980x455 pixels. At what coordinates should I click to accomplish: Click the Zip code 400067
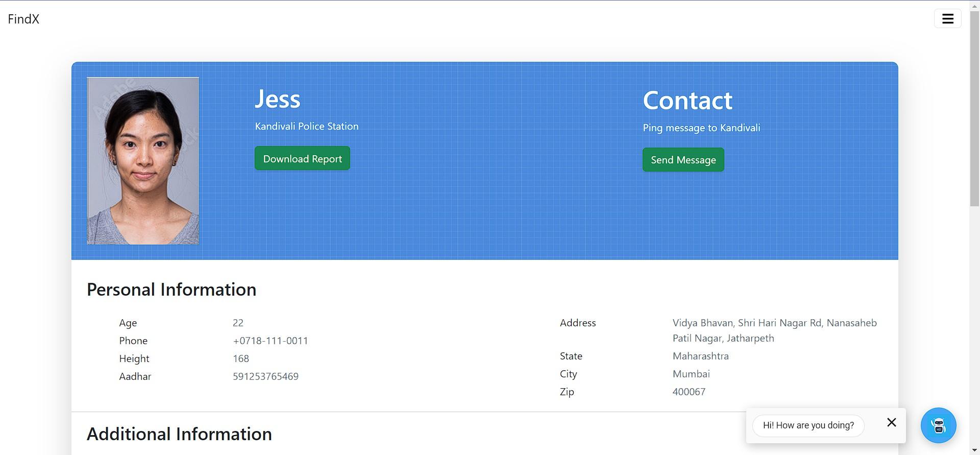click(689, 392)
